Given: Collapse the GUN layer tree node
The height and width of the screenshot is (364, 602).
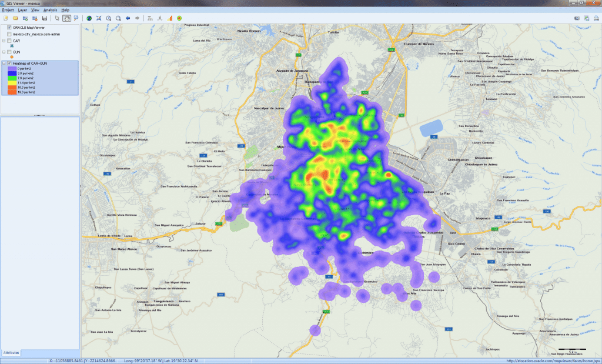Looking at the screenshot, I should pyautogui.click(x=4, y=52).
